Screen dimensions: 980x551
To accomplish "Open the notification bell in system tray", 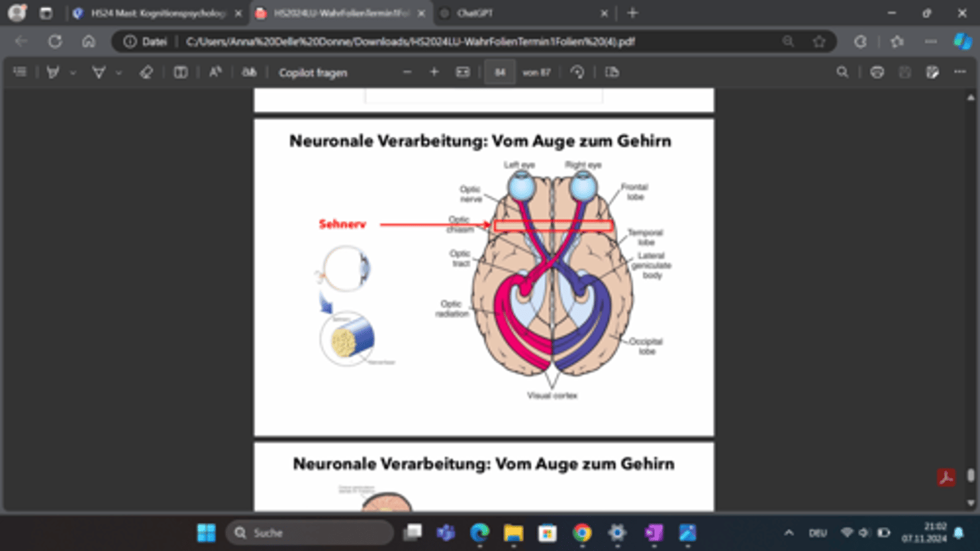I will [959, 533].
